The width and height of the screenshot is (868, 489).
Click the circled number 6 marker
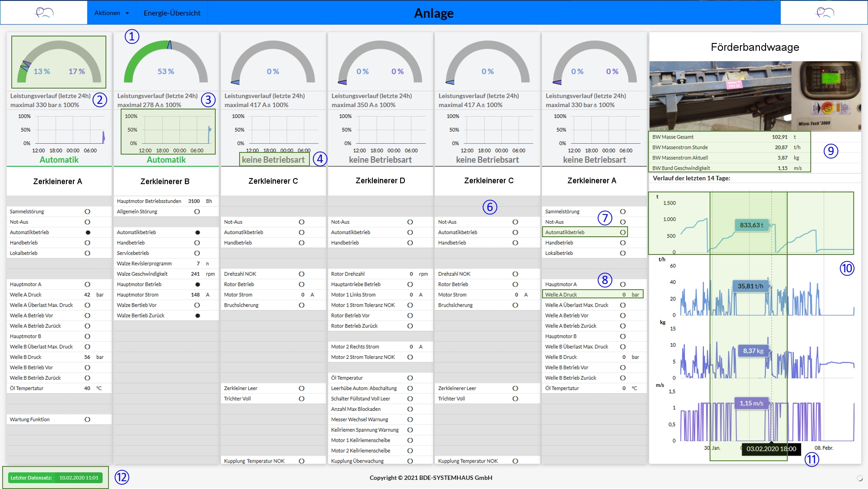click(x=490, y=207)
